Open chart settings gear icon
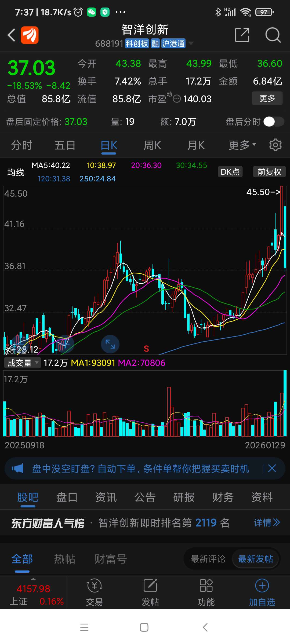290x644 pixels. [275, 145]
